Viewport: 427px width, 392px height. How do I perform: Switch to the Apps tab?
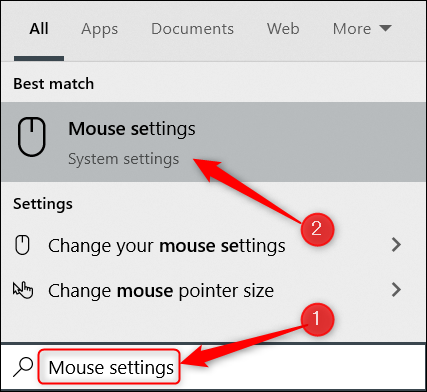[x=99, y=29]
